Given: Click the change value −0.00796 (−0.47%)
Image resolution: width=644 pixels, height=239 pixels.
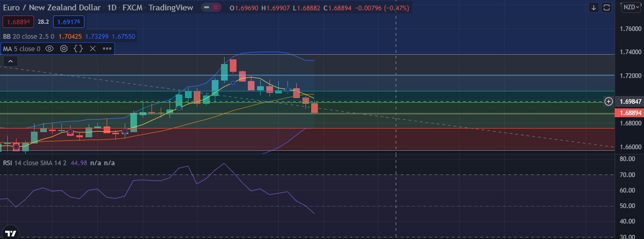Looking at the screenshot, I should [383, 8].
